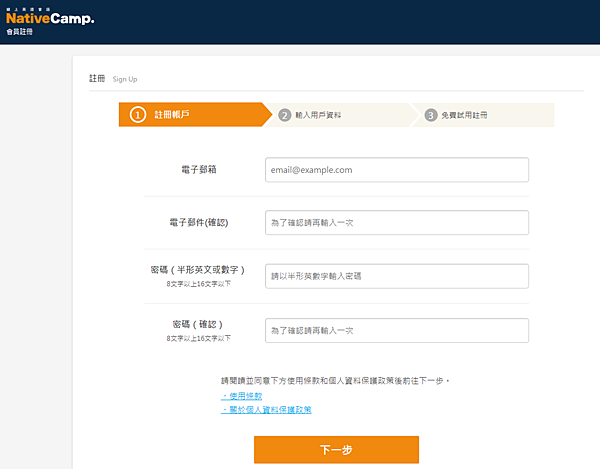Image resolution: width=600 pixels, height=469 pixels.
Task: Click the 會員註冊 text under the logo
Action: point(19,32)
